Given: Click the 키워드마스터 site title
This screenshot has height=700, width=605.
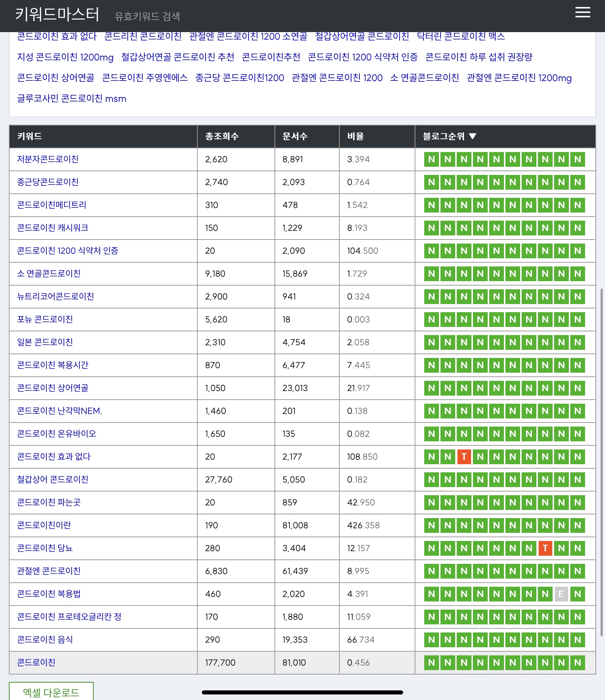Looking at the screenshot, I should pyautogui.click(x=57, y=14).
